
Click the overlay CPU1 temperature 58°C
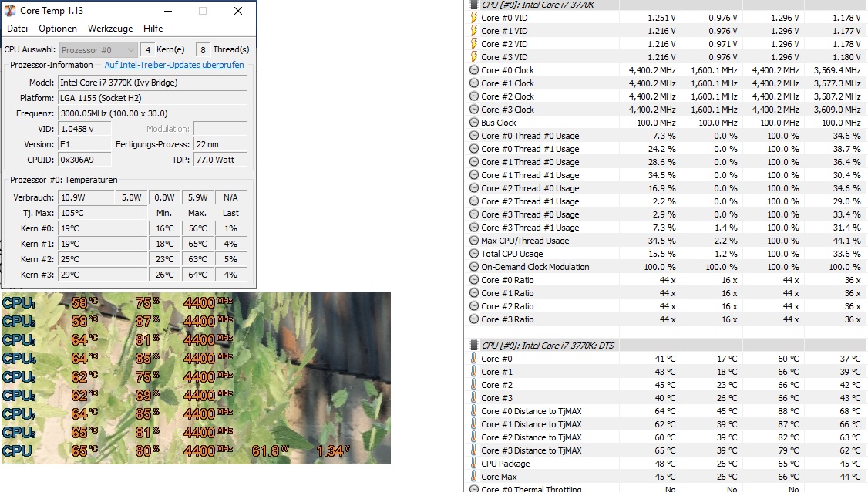pos(85,303)
